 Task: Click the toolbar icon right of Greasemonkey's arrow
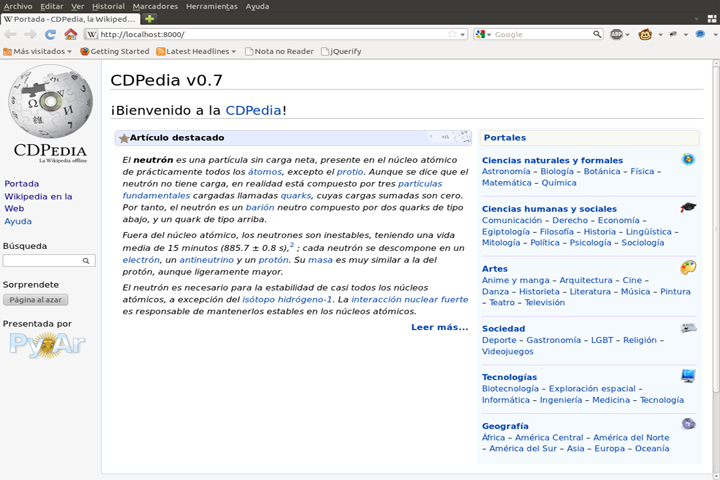tap(673, 34)
